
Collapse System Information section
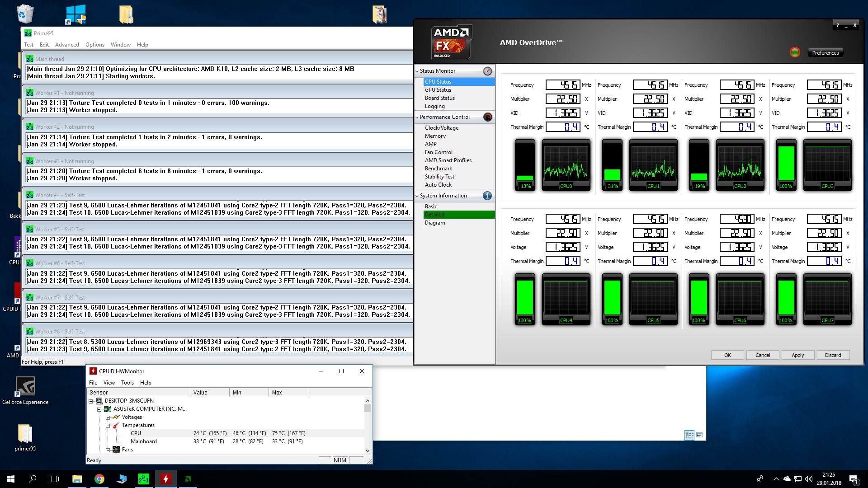(417, 196)
